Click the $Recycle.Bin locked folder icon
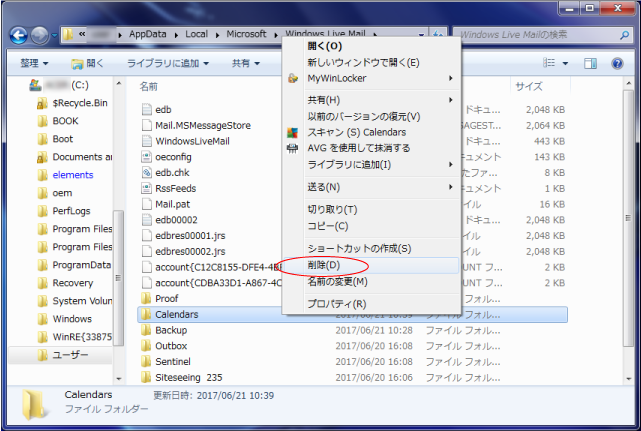Image resolution: width=641 pixels, height=431 pixels. (x=42, y=103)
